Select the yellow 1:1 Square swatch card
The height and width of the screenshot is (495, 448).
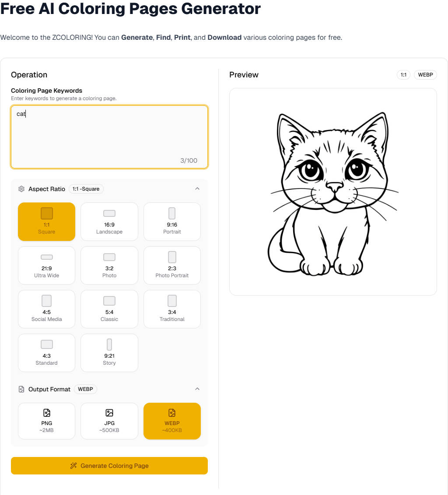click(x=46, y=222)
